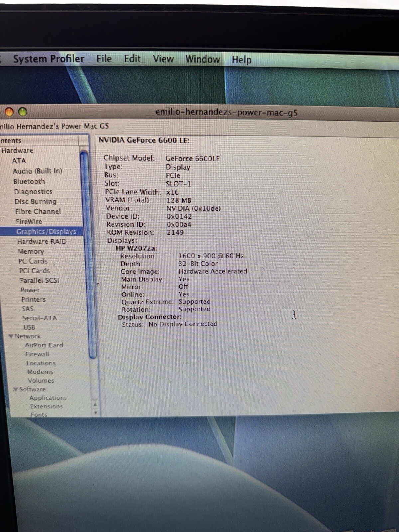Viewport: 399px width, 532px height.
Task: Show Volumes under Network
Action: tap(41, 380)
